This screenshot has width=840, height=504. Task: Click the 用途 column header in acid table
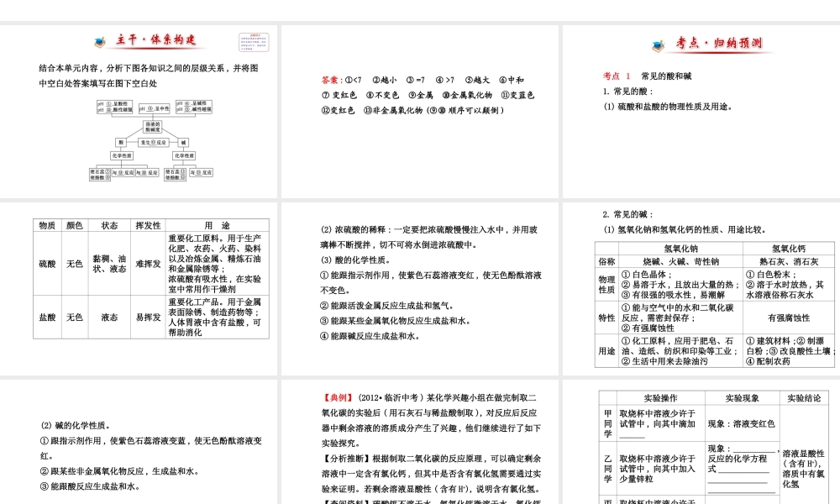[x=217, y=225]
